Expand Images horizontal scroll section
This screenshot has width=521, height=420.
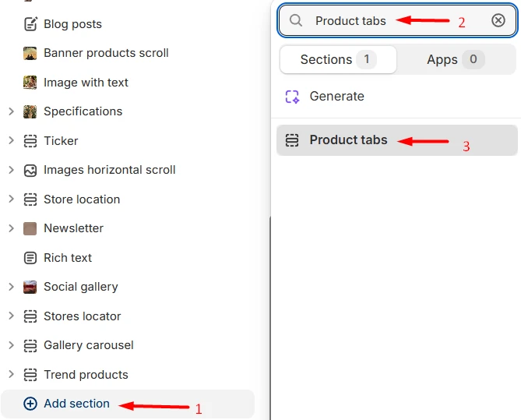(x=11, y=170)
